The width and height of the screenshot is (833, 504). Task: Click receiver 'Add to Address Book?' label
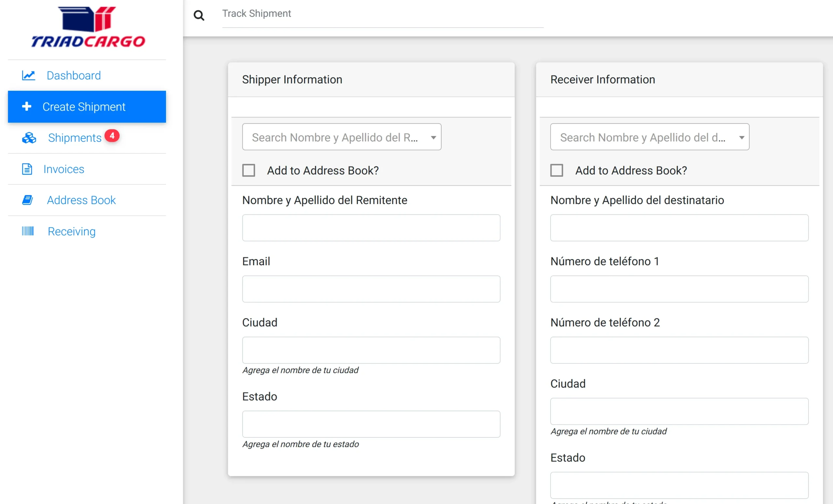click(x=631, y=170)
